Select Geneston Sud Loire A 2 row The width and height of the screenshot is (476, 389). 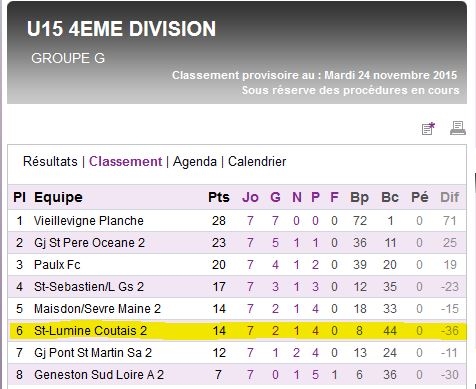click(237, 375)
